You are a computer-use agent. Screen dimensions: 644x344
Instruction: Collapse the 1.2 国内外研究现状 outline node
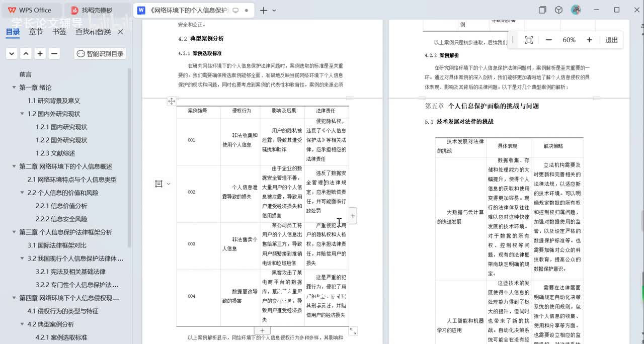click(x=22, y=114)
